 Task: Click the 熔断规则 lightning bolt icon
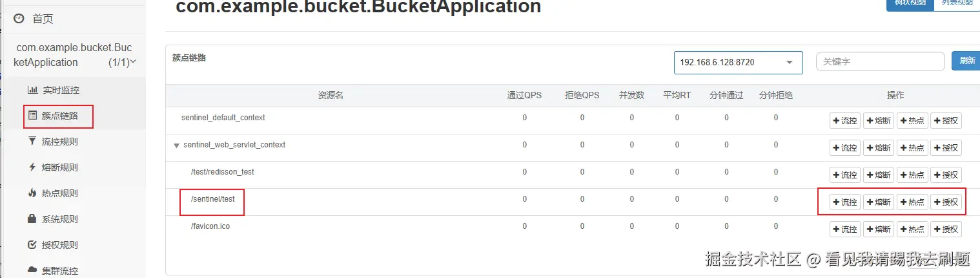coord(32,167)
